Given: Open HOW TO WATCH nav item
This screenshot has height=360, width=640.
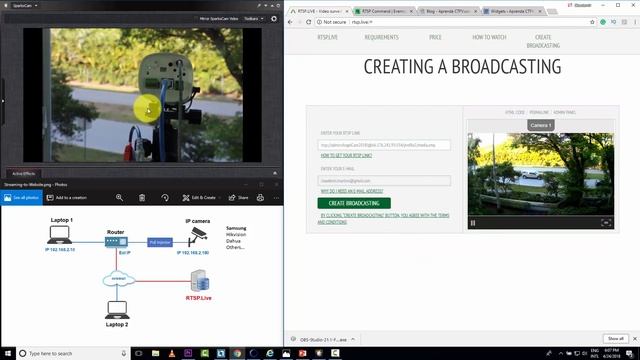Looking at the screenshot, I should pos(489,37).
